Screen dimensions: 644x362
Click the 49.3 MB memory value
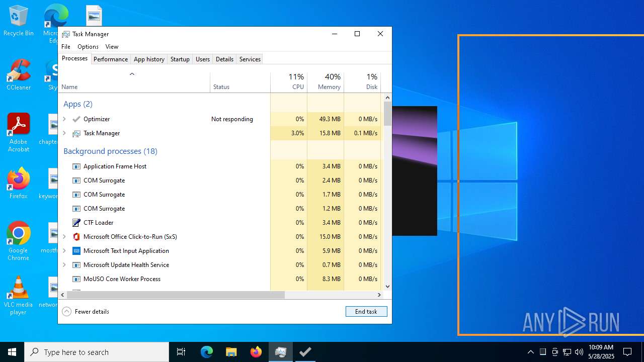pos(330,119)
